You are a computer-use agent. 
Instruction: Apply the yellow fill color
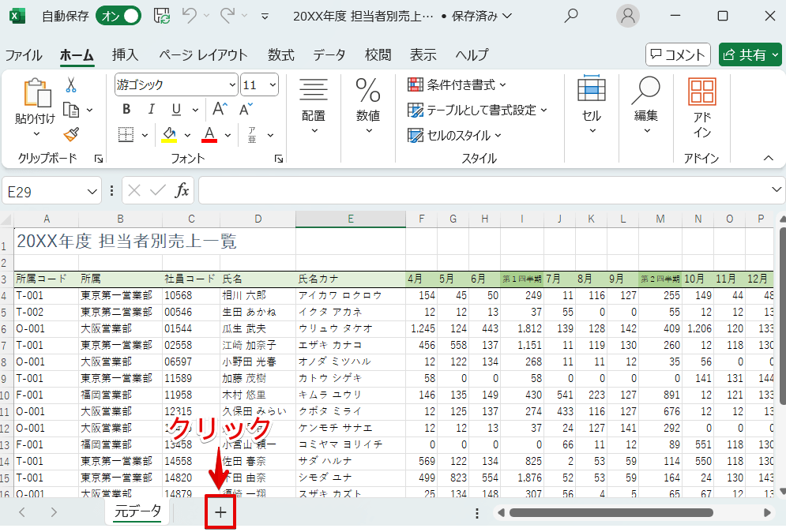(169, 134)
